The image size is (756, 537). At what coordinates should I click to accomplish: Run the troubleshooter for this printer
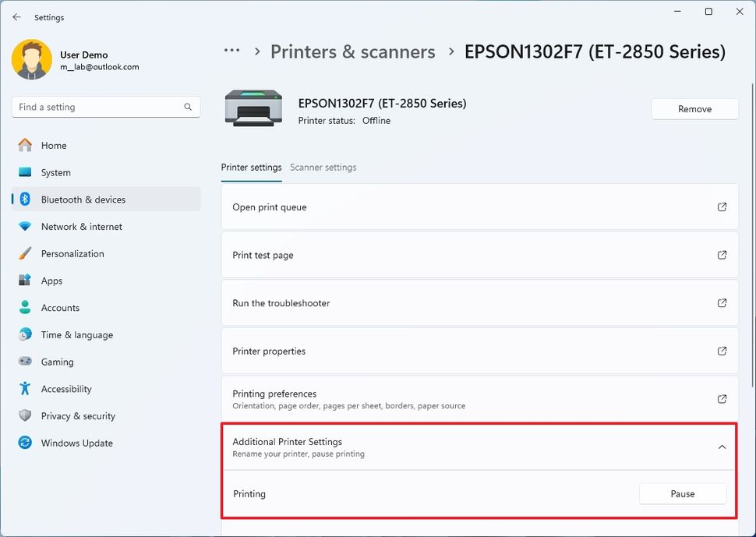click(x=479, y=302)
